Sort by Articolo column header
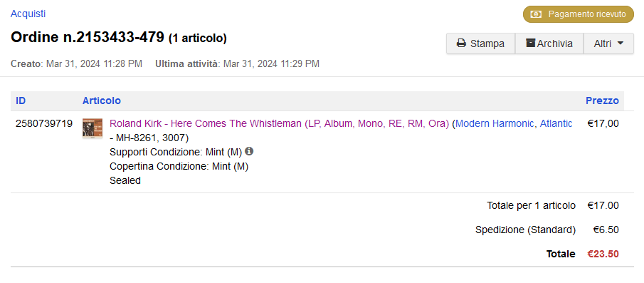The image size is (644, 283). tap(102, 101)
